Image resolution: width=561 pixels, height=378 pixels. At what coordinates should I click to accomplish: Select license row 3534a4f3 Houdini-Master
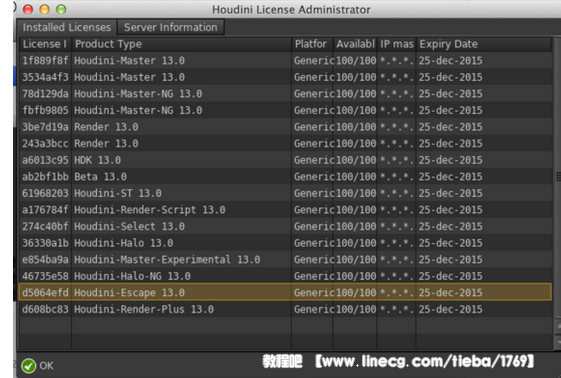point(286,77)
